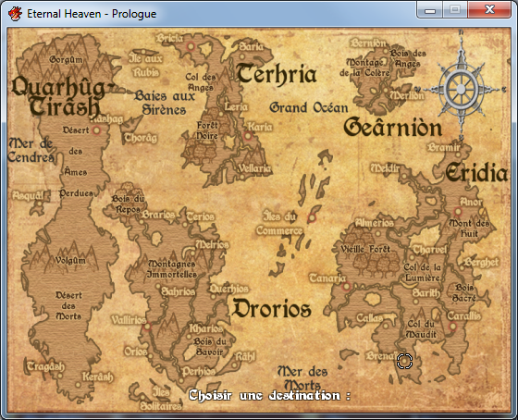Select the Îles du Commerce red marker
This screenshot has height=420, width=518.
312,217
